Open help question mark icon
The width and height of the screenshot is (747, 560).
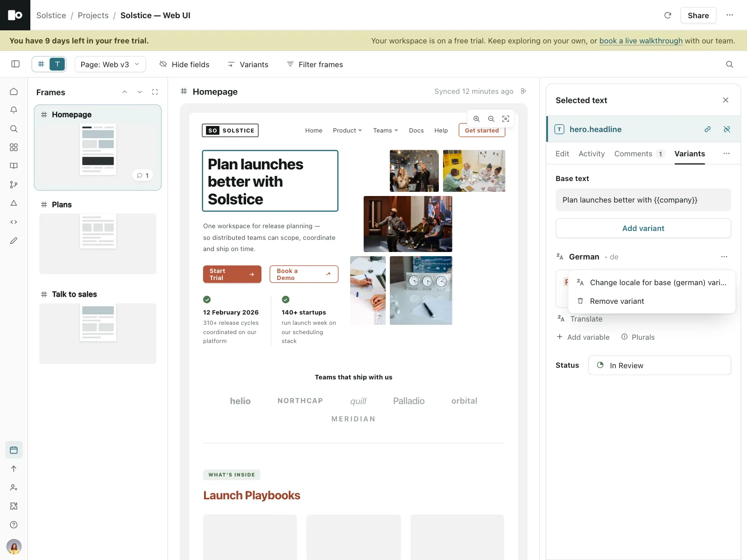(14, 525)
